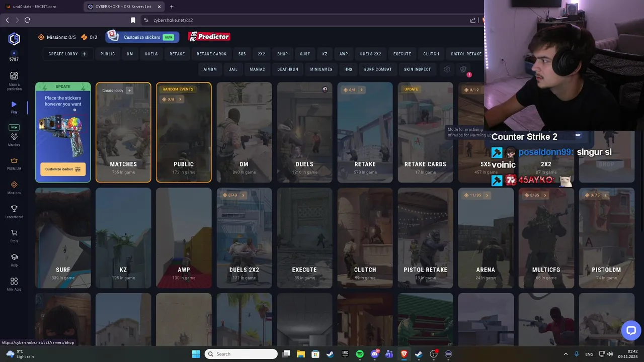Screen dimensions: 644x362
Task: Show hidden icons in system tray
Action: tap(566, 354)
